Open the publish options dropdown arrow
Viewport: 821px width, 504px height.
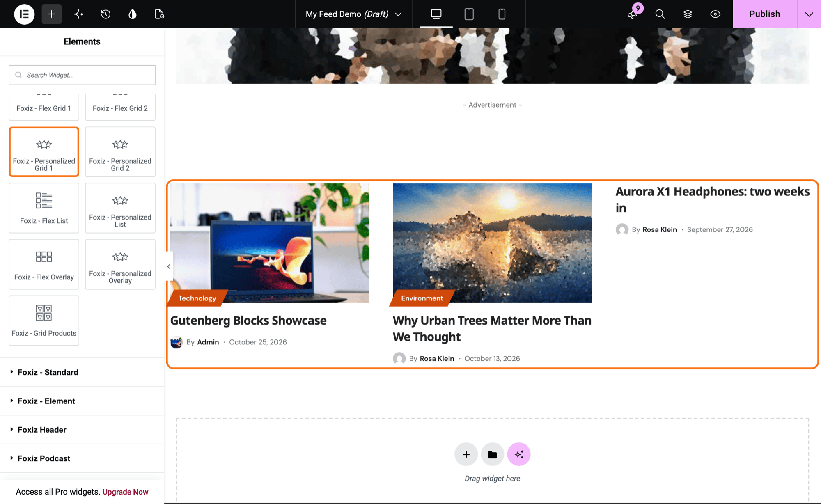[x=809, y=14]
